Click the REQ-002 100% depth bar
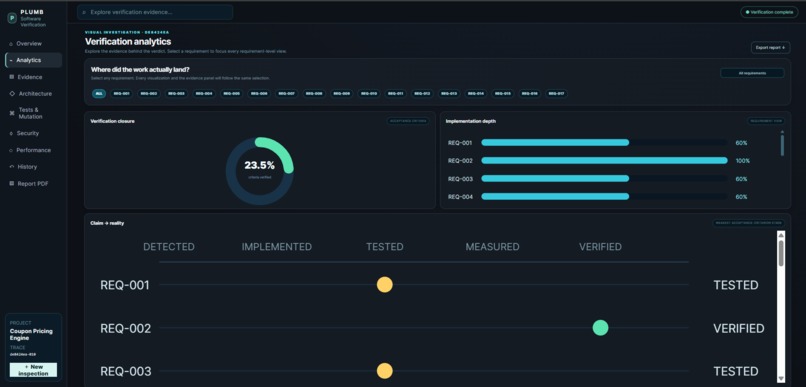806x387 pixels. (604, 161)
